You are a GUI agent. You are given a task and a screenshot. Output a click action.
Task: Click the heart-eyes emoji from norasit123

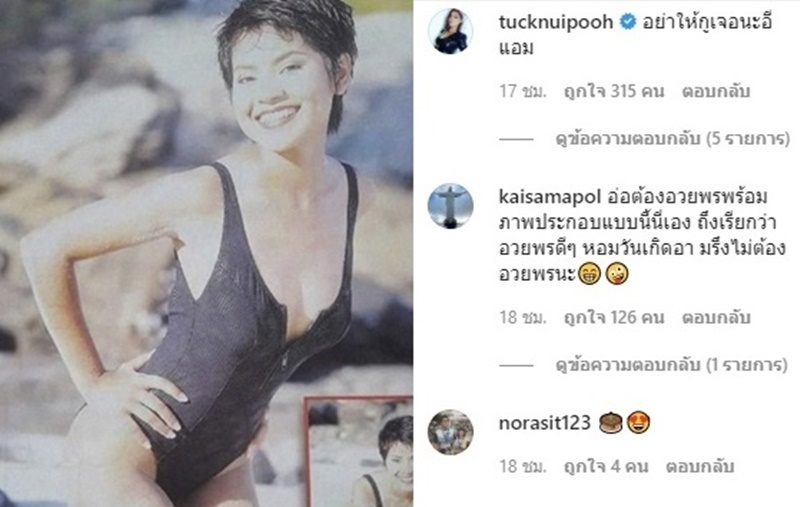click(638, 423)
